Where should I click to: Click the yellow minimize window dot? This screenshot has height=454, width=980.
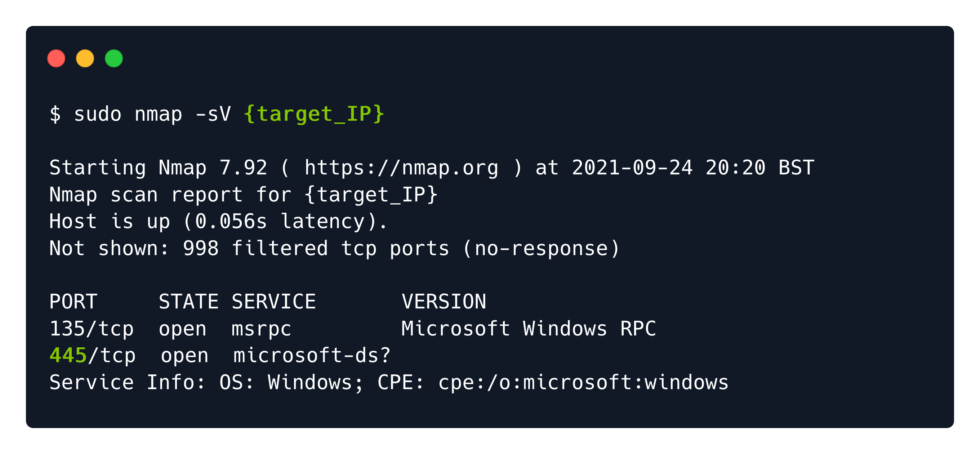(85, 59)
